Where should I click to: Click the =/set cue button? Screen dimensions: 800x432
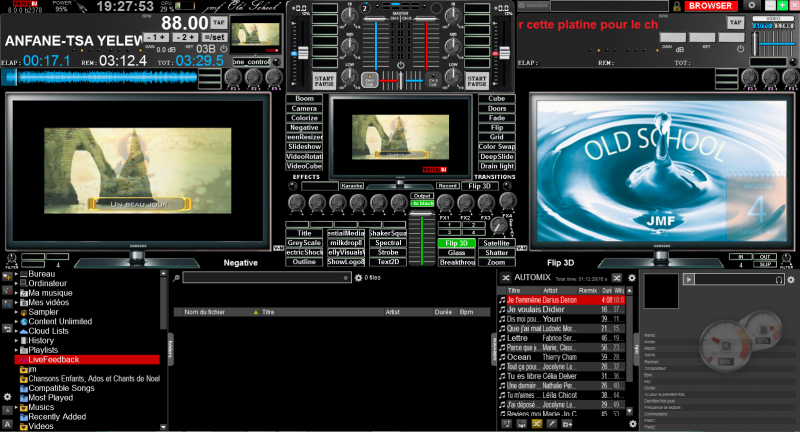pyautogui.click(x=214, y=37)
